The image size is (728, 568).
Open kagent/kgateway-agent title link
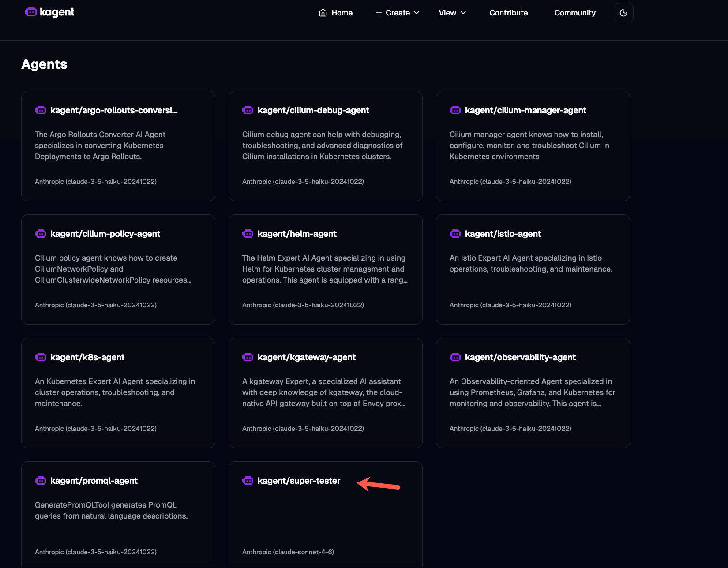pos(306,357)
